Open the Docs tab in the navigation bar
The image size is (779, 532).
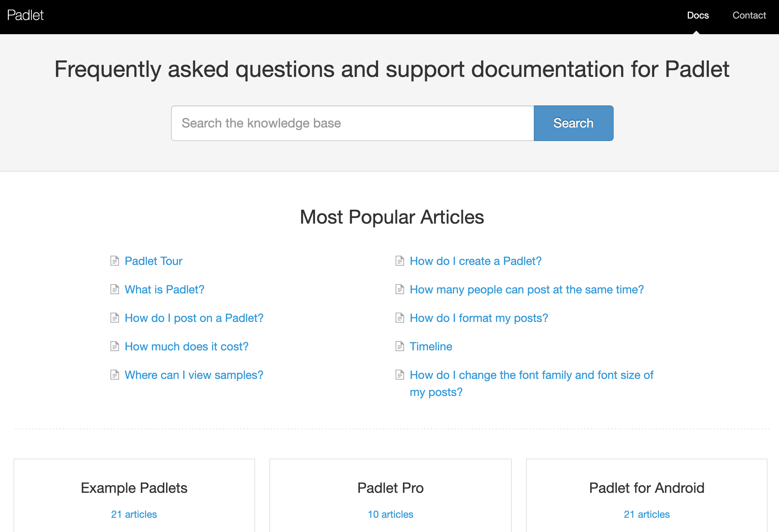(x=697, y=15)
